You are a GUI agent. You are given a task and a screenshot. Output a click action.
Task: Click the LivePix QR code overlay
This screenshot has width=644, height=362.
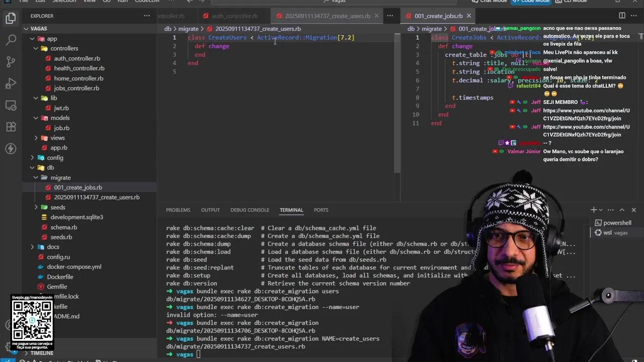click(x=32, y=322)
